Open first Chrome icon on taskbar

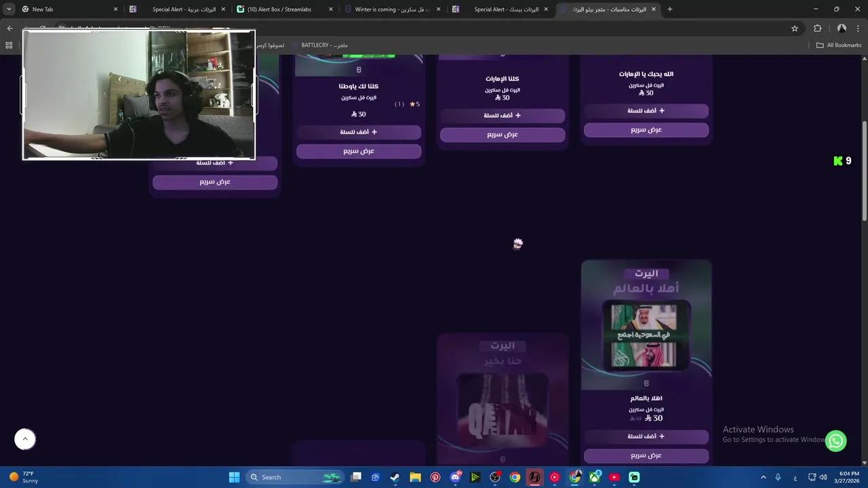click(x=515, y=477)
